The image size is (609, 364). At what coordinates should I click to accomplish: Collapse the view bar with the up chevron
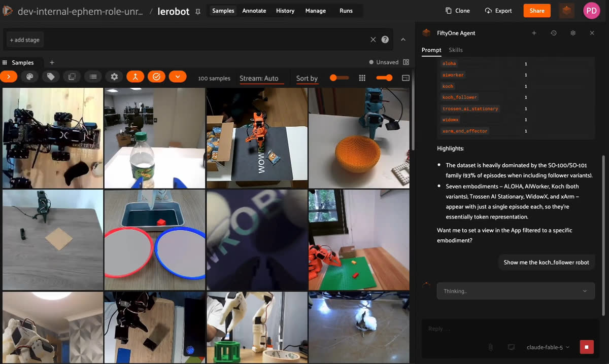[x=403, y=40]
